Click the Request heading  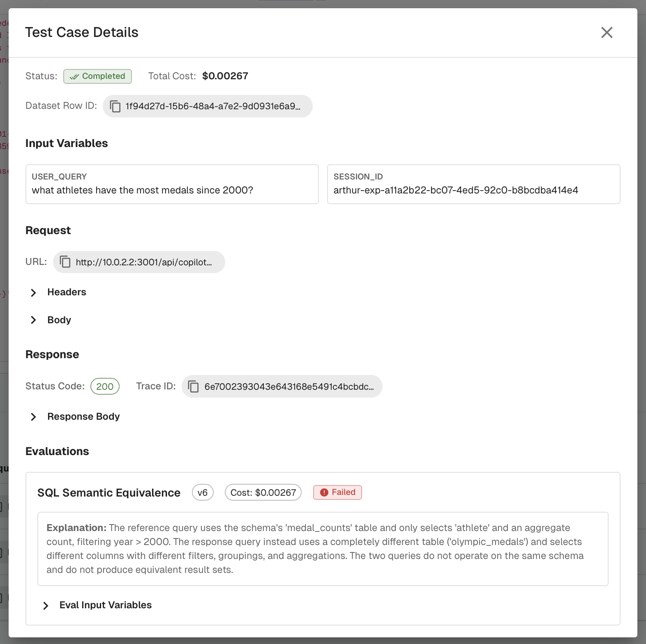(48, 230)
